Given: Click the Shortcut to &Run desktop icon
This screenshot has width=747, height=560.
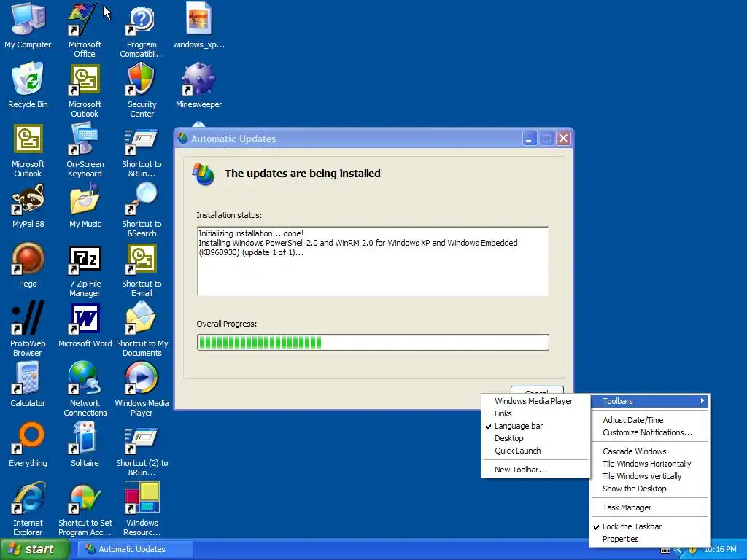Looking at the screenshot, I should [142, 141].
